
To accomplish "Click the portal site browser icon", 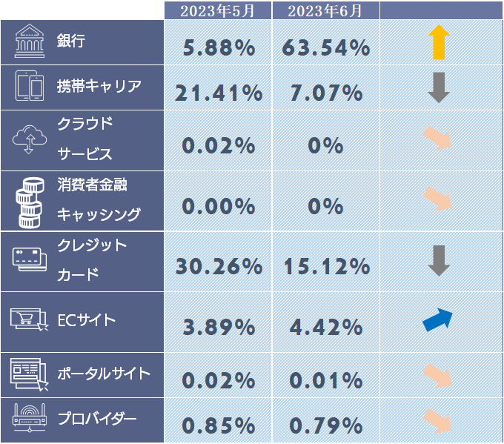I will pyautogui.click(x=30, y=374).
